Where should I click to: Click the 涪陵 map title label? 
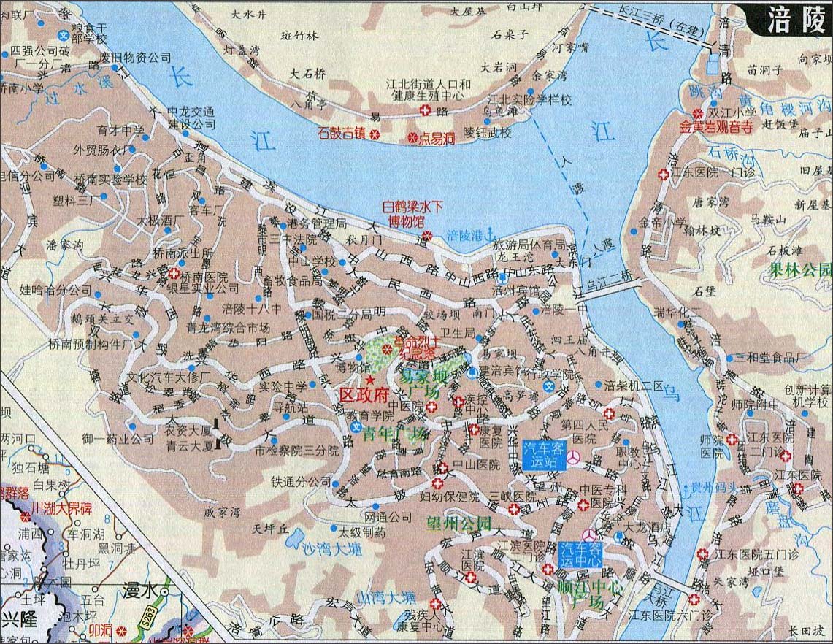[793, 21]
